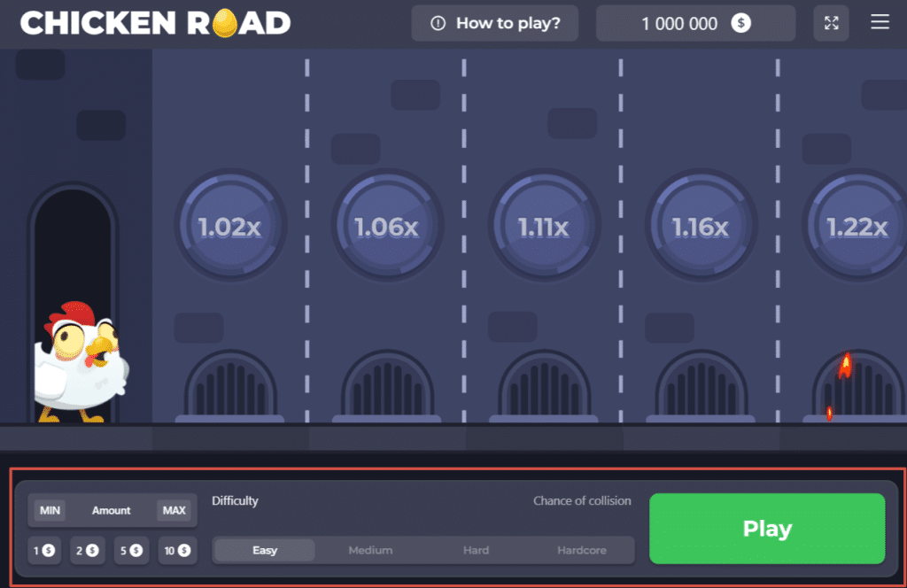Click the 1.02x multiplier hatch
This screenshot has height=588, width=907.
[230, 226]
